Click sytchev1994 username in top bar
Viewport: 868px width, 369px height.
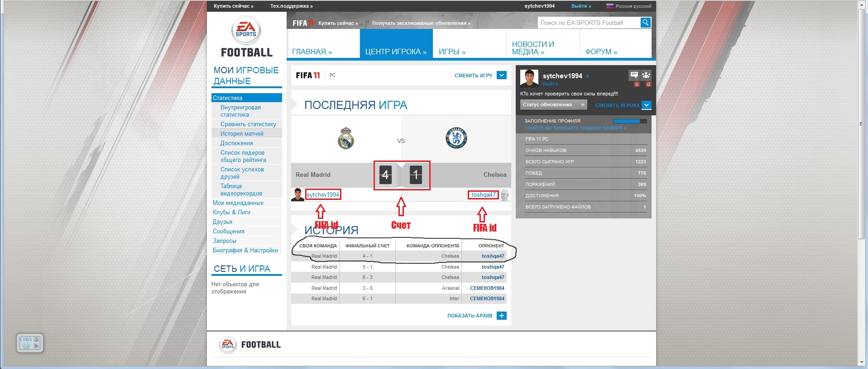539,6
